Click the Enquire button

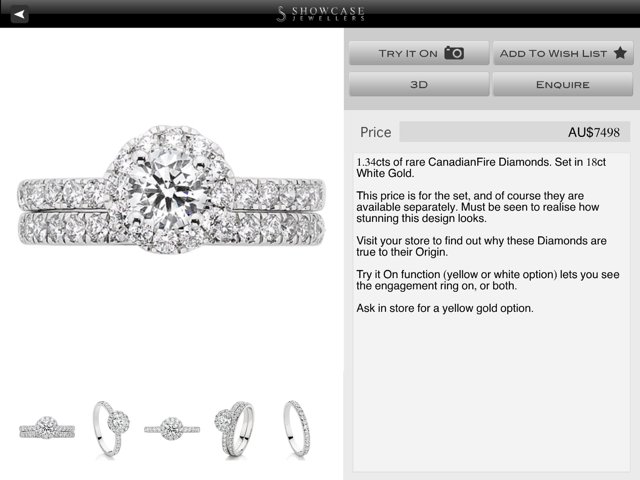[x=563, y=84]
